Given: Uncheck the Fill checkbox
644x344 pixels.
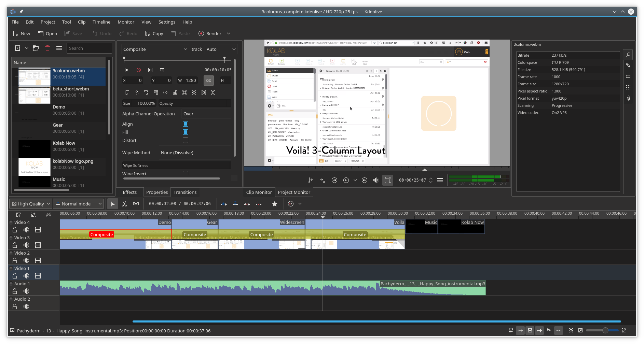Looking at the screenshot, I should 186,132.
